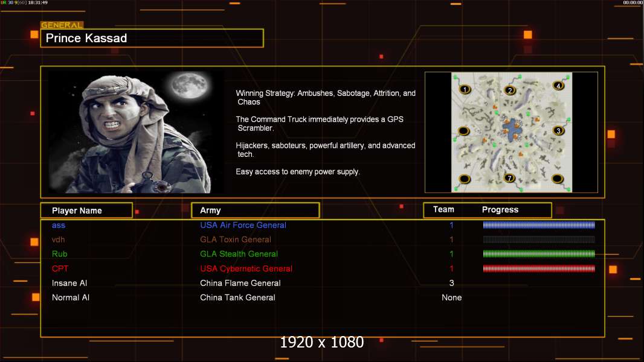Click start position 4 on the minimap

[558, 85]
